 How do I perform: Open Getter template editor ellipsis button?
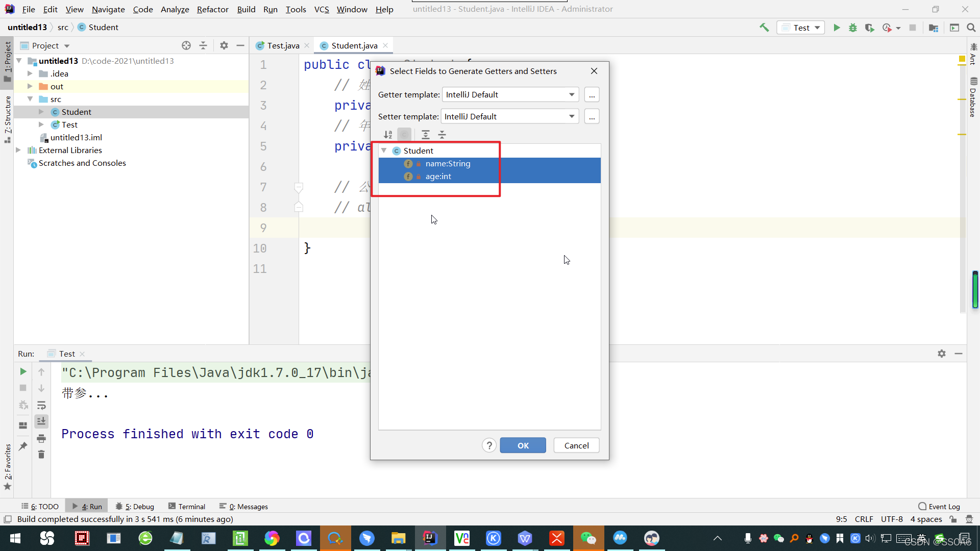tap(592, 94)
